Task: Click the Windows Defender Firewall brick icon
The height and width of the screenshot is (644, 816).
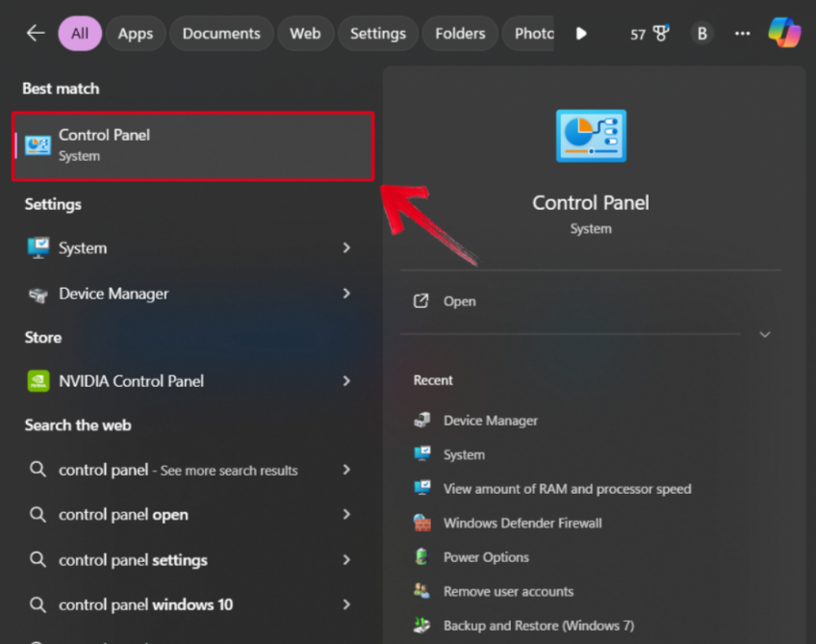Action: pos(422,523)
